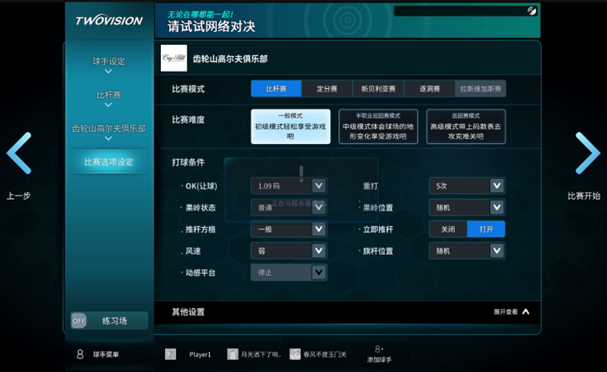The height and width of the screenshot is (372, 607).
Task: Click the icon in the top-right search bar
Action: (532, 11)
